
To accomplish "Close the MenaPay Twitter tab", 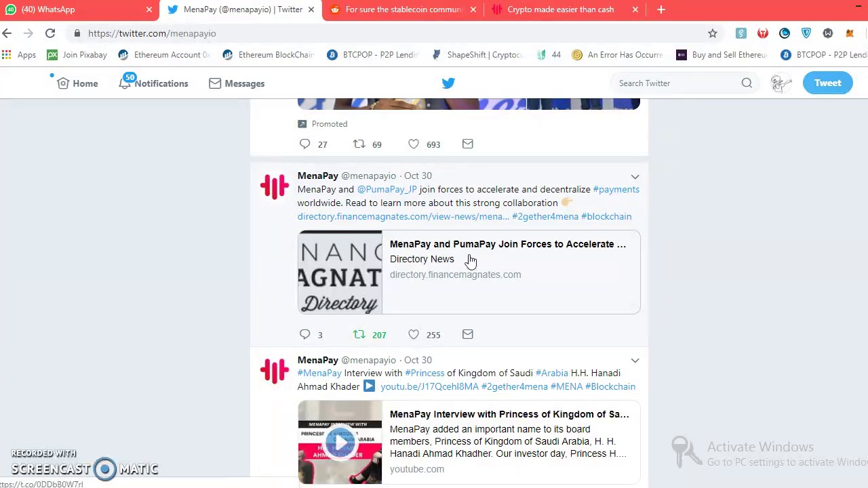I will [311, 9].
